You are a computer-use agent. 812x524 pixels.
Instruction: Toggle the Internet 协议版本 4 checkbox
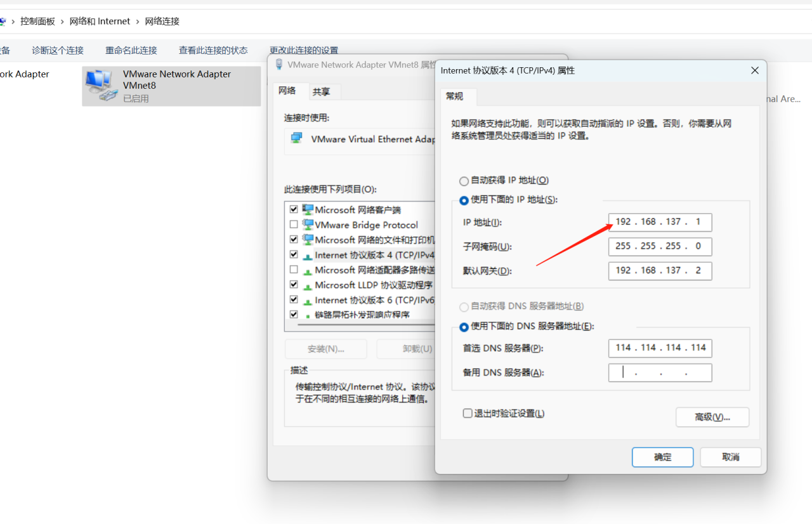click(294, 254)
